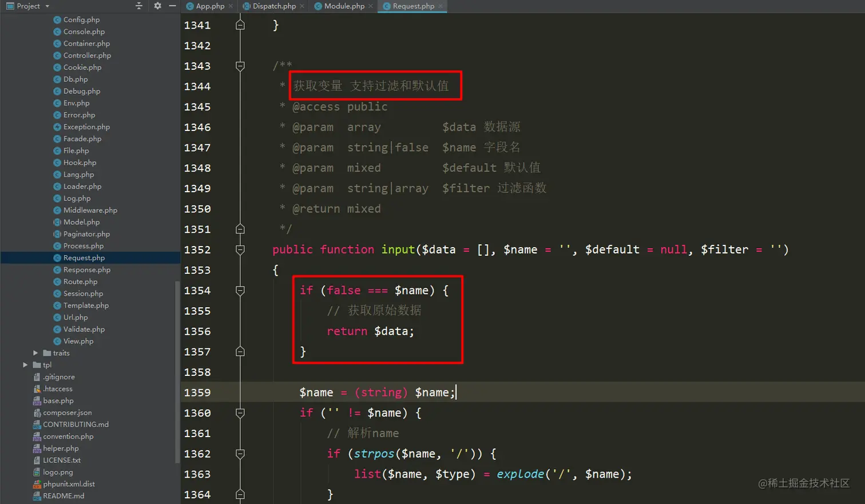Select Lang.php file
This screenshot has height=504, width=865.
(x=78, y=174)
